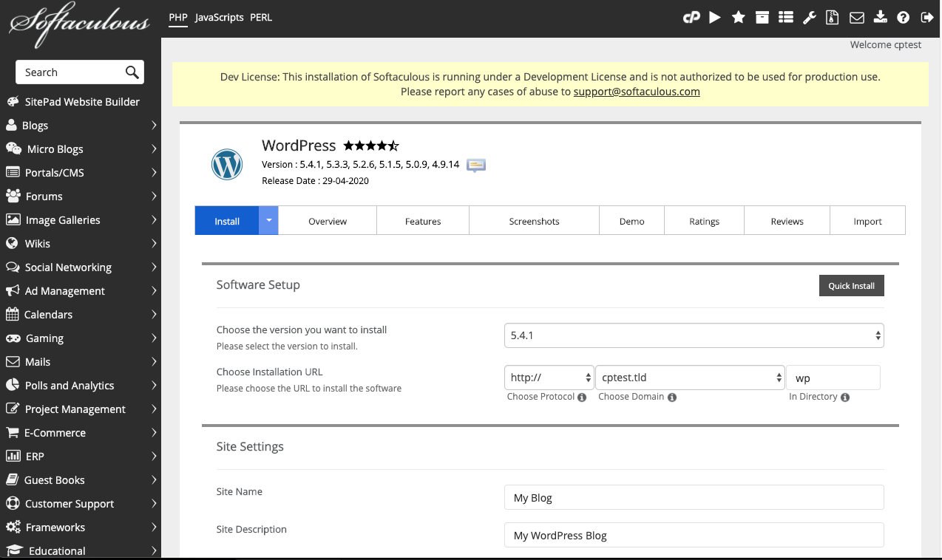Click the wrench settings icon
942x560 pixels.
[x=810, y=18]
